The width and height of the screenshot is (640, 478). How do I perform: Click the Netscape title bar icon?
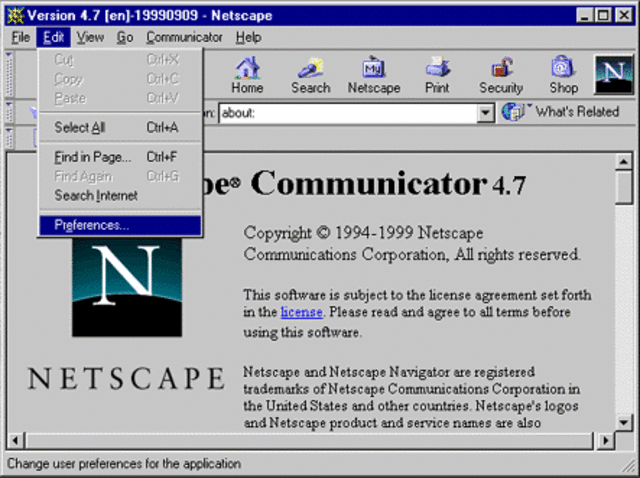[x=15, y=16]
